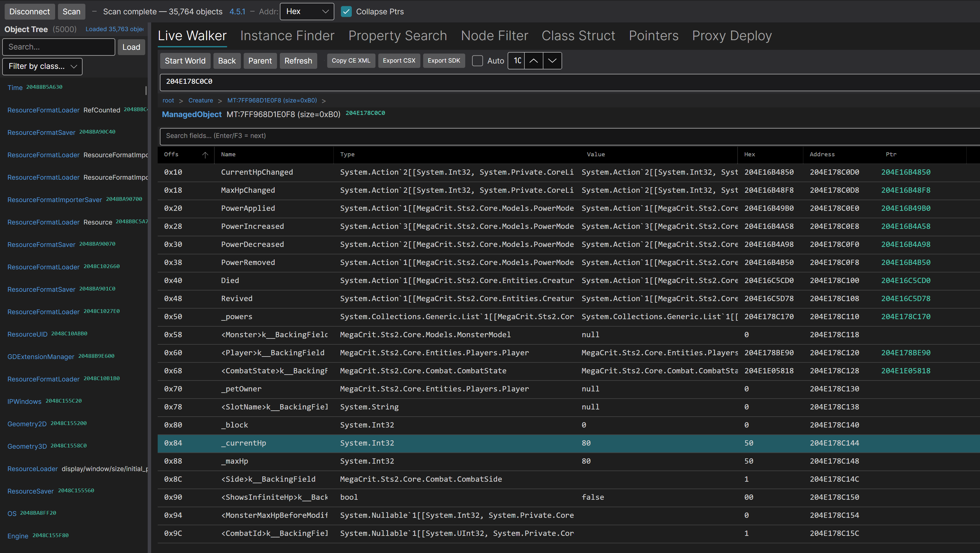
Task: Sort by the Offs column header
Action: (x=186, y=154)
